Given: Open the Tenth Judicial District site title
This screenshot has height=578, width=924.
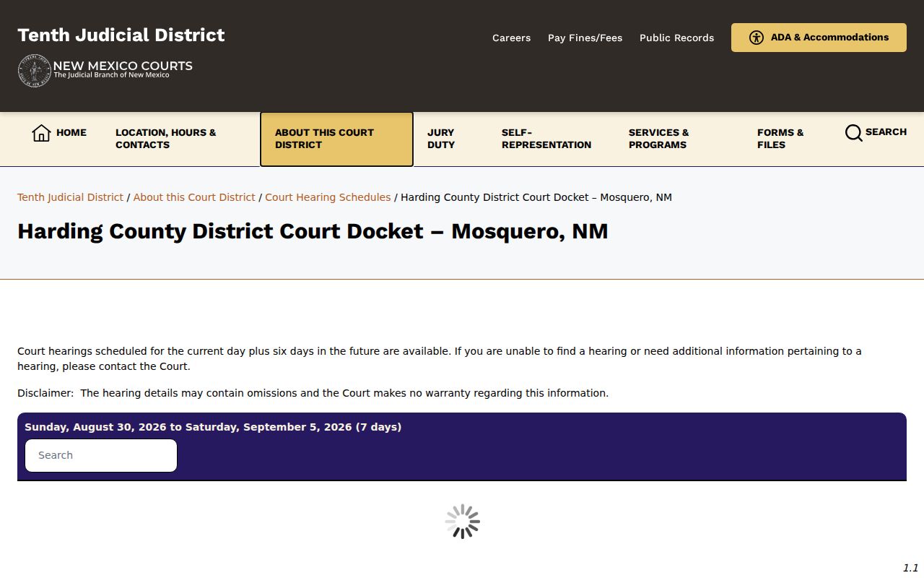Looking at the screenshot, I should pyautogui.click(x=121, y=35).
